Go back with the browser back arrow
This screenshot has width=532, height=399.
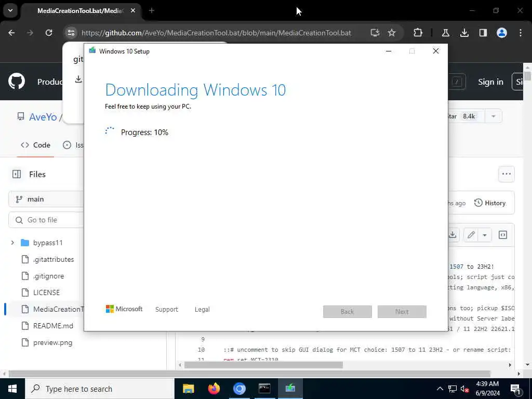11,33
